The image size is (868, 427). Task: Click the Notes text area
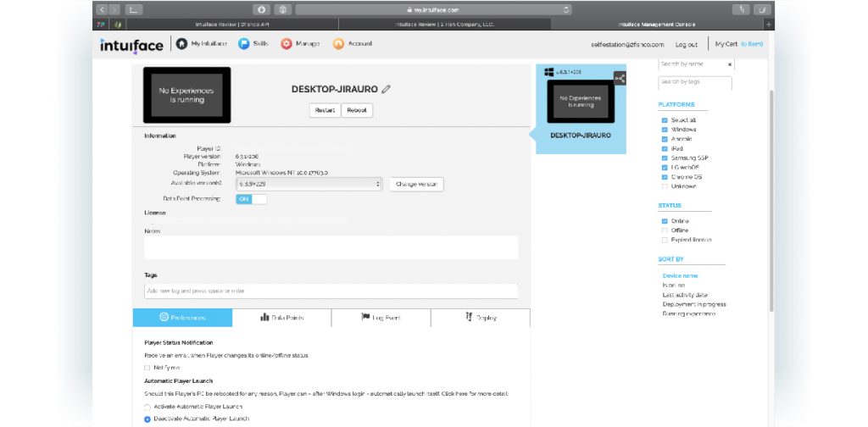(x=331, y=247)
